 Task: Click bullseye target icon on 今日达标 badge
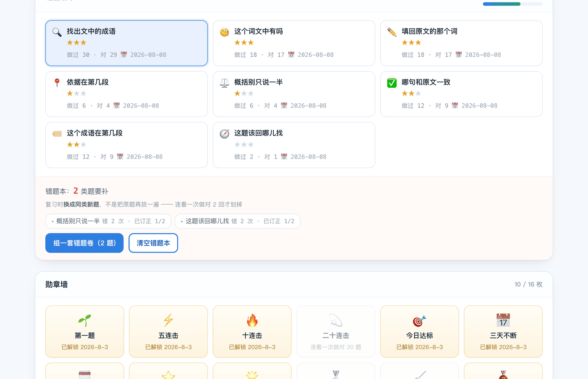pyautogui.click(x=420, y=321)
